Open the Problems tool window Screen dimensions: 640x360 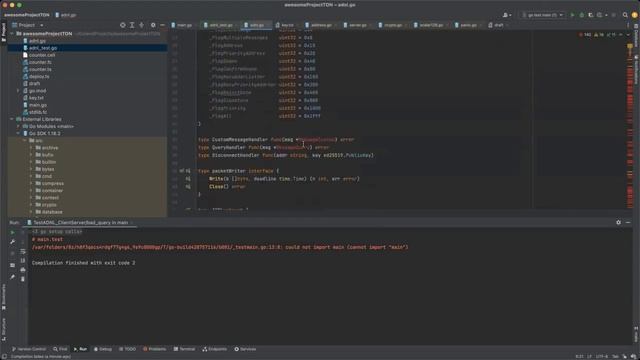pyautogui.click(x=154, y=349)
